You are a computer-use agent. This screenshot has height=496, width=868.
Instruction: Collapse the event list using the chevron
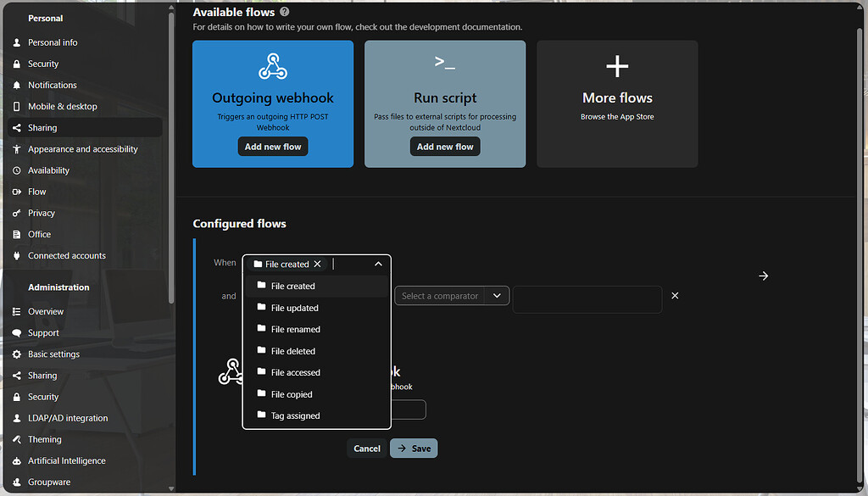click(378, 264)
